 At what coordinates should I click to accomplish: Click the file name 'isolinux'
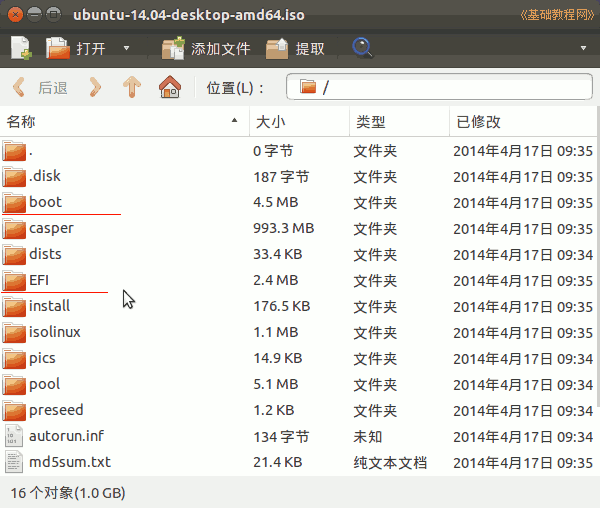[x=55, y=332]
